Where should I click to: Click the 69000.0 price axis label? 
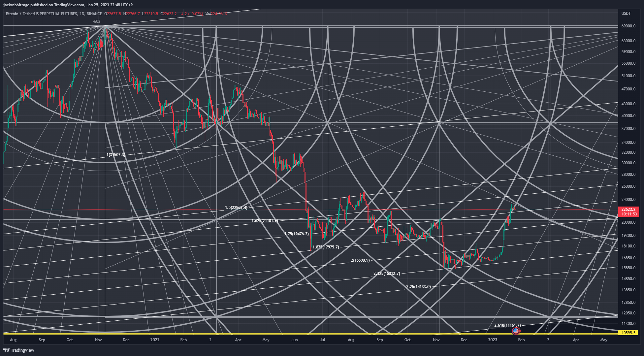[628, 26]
